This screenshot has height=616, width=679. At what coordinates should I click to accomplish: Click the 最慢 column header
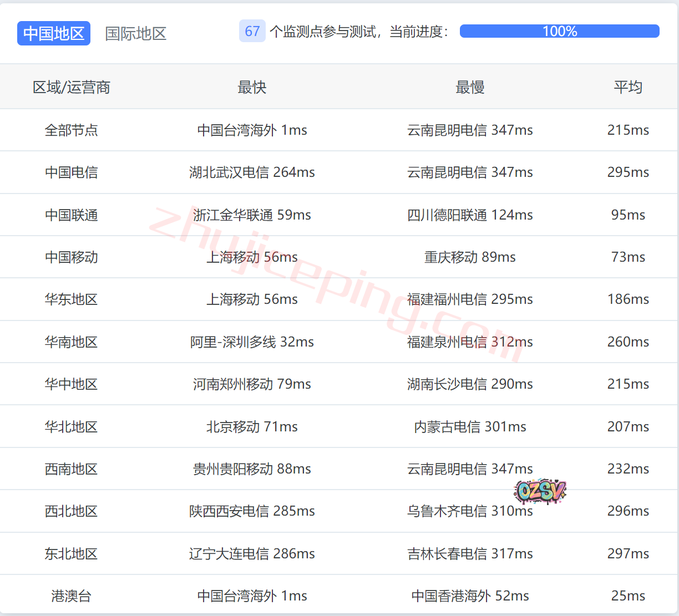(x=470, y=87)
